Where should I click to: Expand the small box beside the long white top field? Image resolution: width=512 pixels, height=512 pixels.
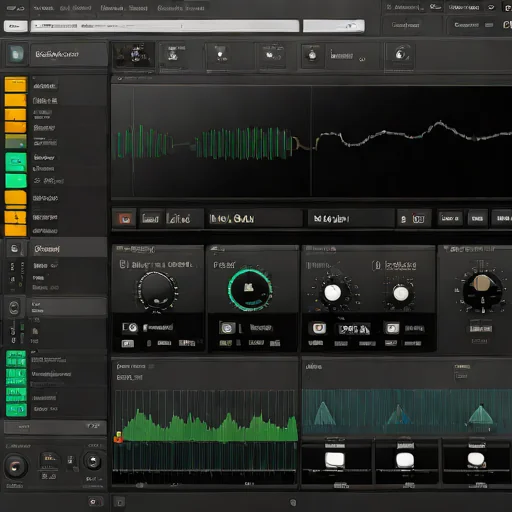tap(16, 26)
